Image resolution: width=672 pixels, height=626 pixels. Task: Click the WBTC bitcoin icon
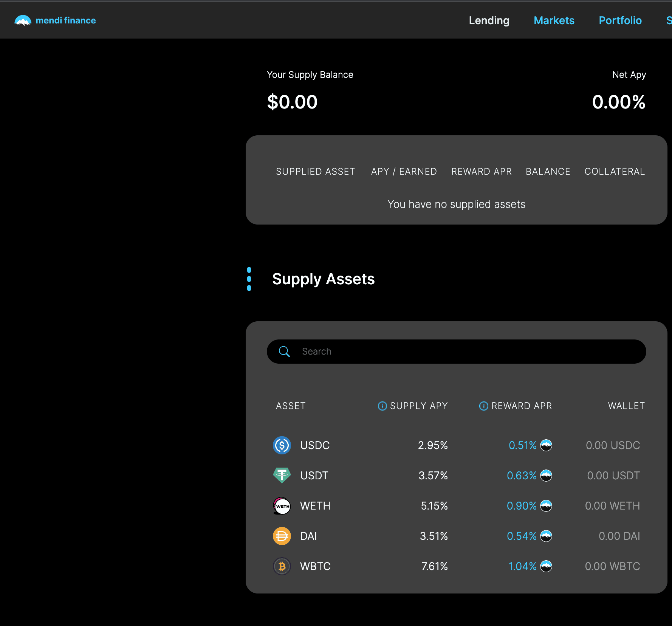pyautogui.click(x=282, y=566)
